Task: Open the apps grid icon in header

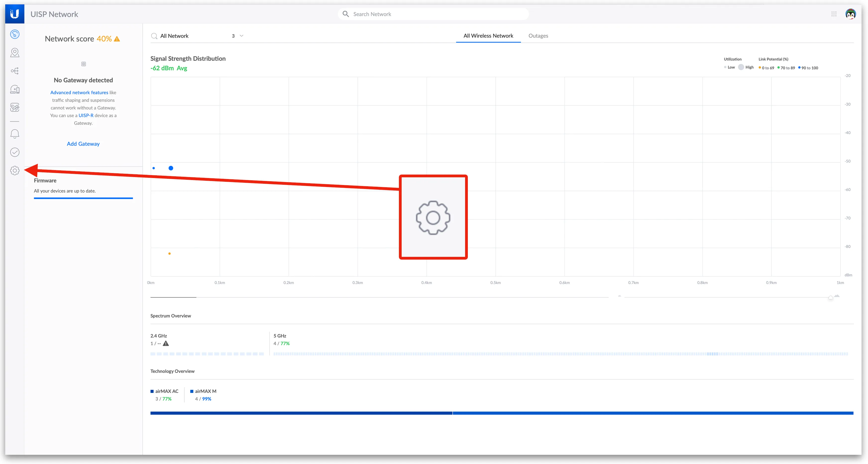Action: [834, 14]
